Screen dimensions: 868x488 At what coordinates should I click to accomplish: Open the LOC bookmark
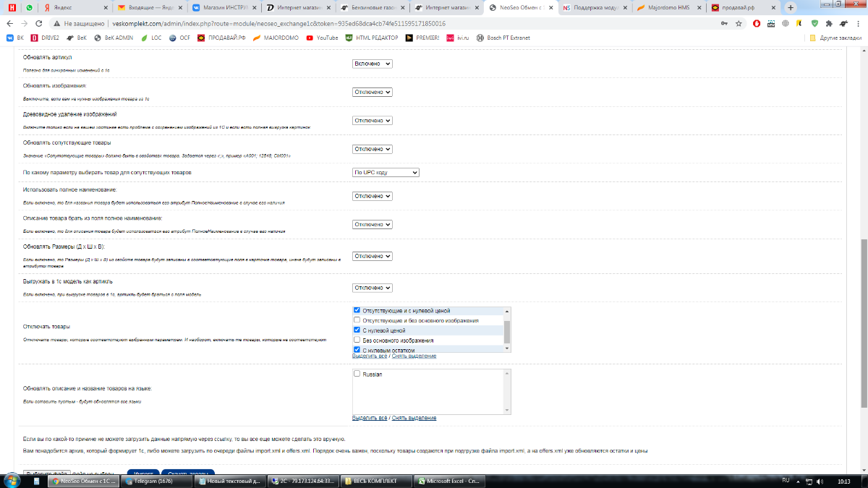pos(151,38)
